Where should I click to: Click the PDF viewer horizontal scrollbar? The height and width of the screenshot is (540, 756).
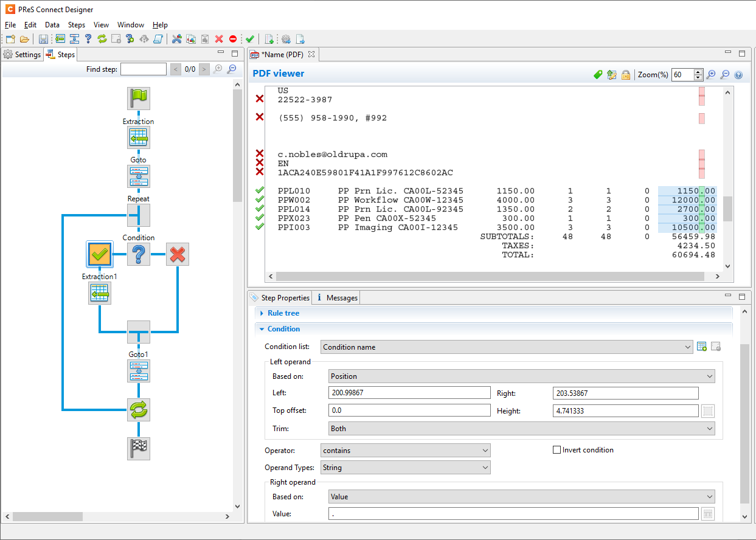(x=487, y=276)
